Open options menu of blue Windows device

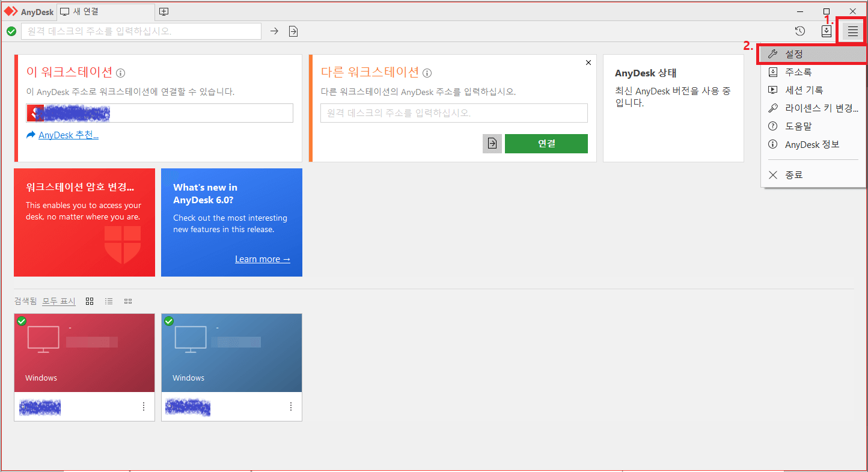tap(291, 406)
